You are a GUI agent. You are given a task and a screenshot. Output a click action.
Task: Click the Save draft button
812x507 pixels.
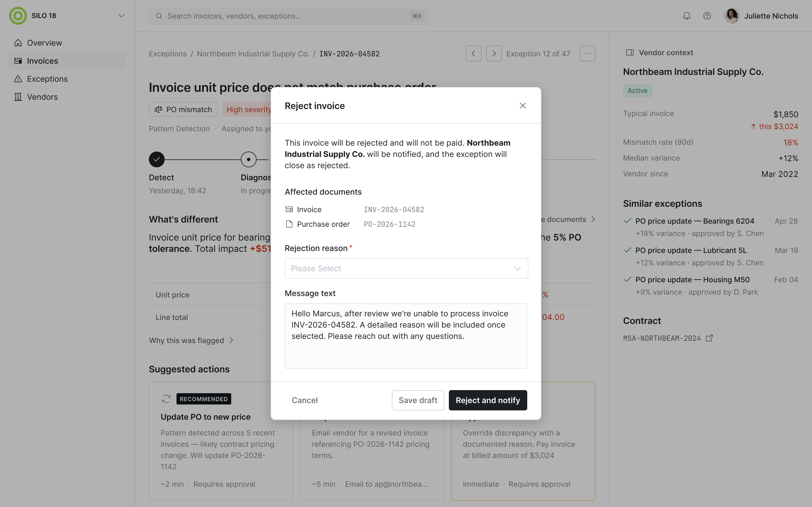click(418, 400)
